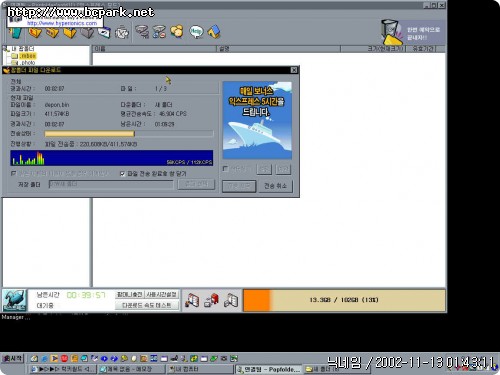Toggle the checkbox below the ship advertisement
Image resolution: width=500 pixels, height=375 pixels.
(225, 169)
